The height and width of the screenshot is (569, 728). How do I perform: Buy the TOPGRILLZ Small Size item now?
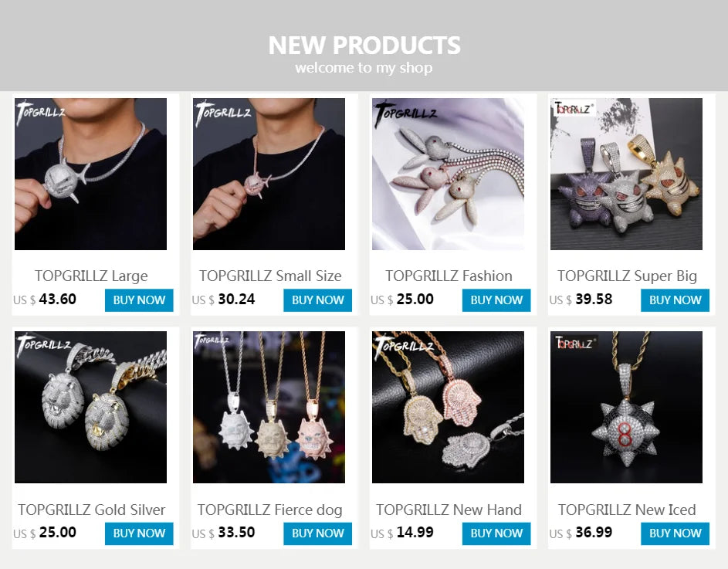317,300
